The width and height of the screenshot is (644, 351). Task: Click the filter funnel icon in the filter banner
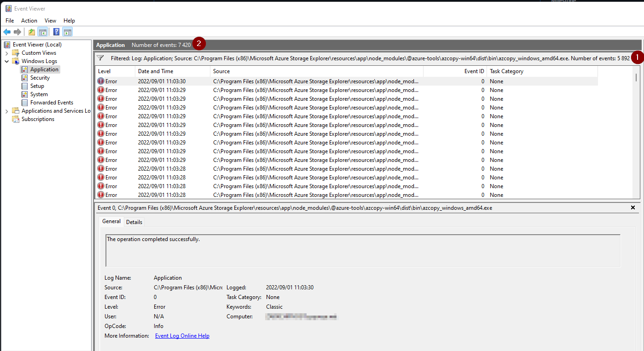(100, 58)
